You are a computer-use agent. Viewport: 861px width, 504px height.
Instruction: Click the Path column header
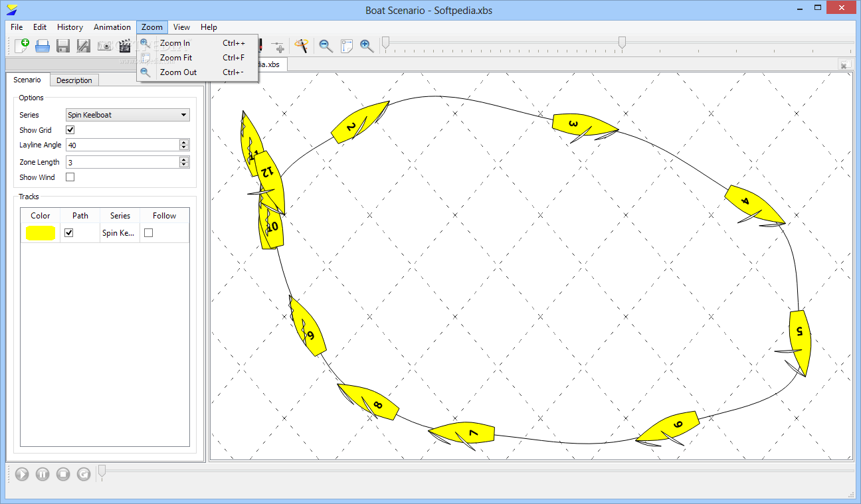(x=80, y=216)
